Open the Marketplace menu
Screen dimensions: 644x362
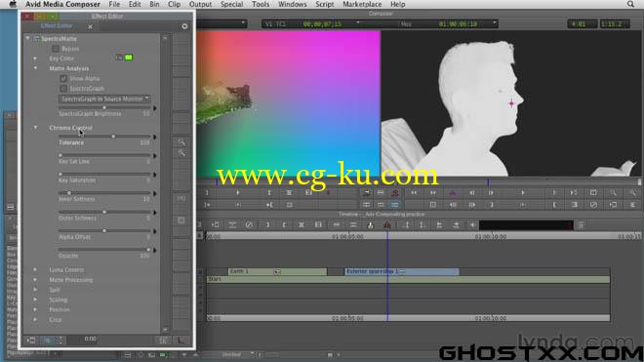coord(362,4)
